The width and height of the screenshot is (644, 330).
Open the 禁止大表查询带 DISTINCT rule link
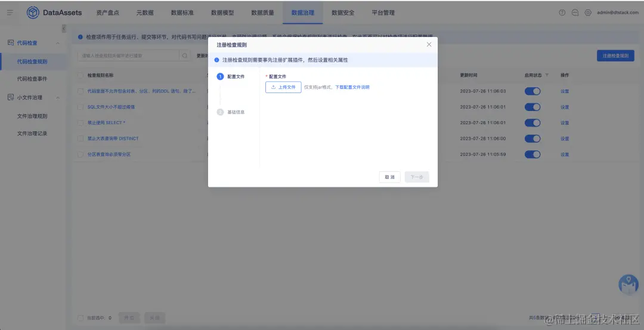113,138
